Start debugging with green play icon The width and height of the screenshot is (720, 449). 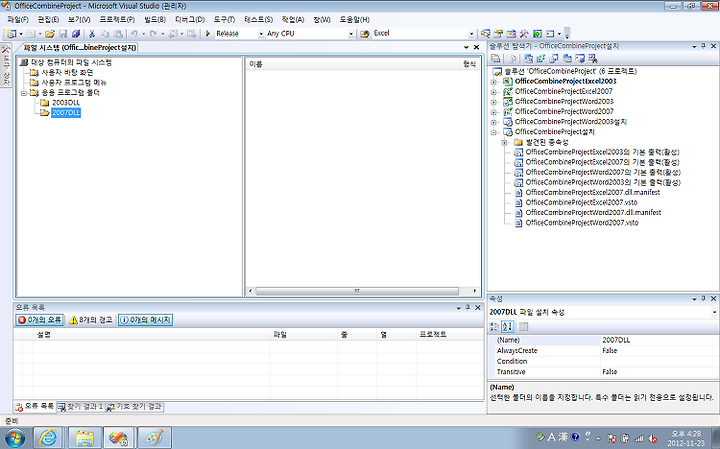[208, 34]
